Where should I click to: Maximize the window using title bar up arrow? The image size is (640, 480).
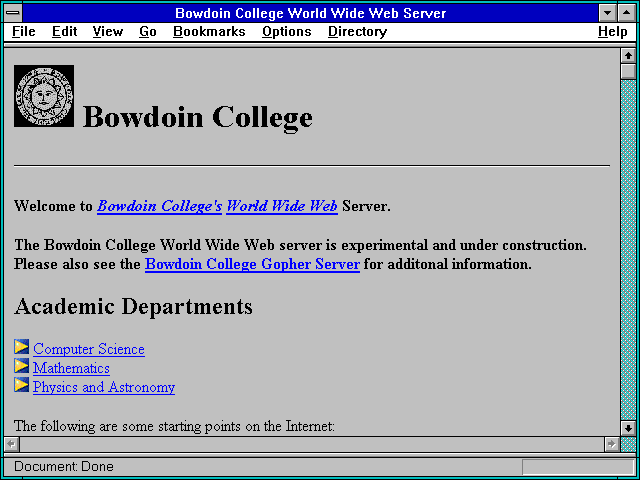click(x=626, y=13)
